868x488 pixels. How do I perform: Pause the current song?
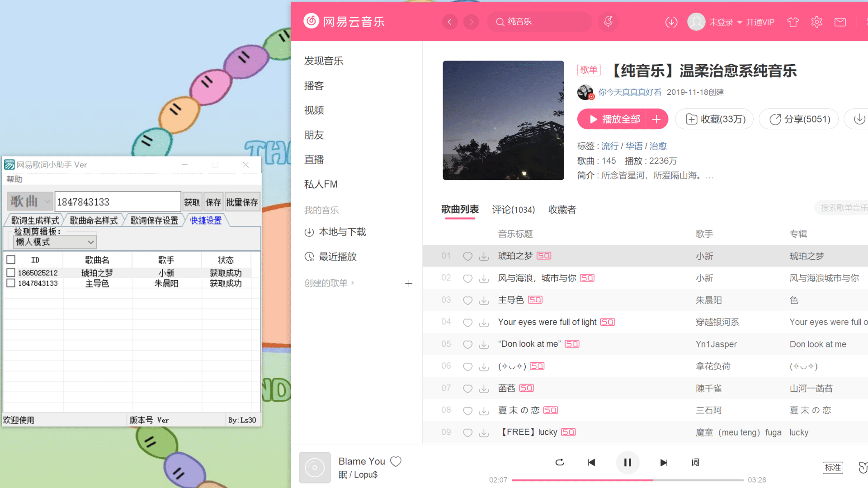[627, 462]
